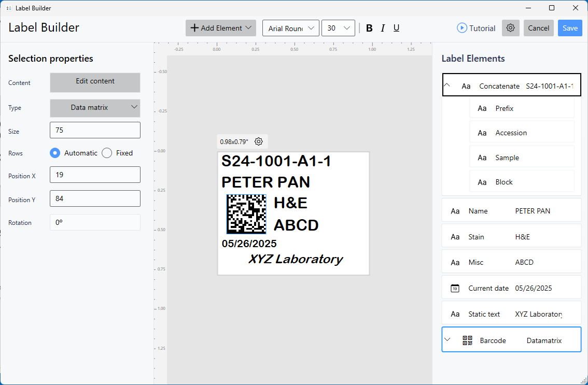This screenshot has height=385, width=588.
Task: Open the Tutorial link
Action: [482, 28]
